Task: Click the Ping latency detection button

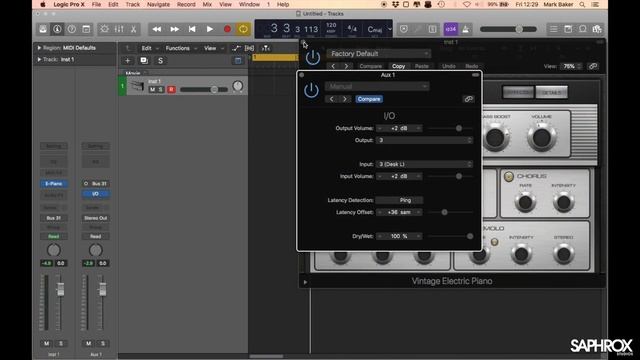Action: [400, 200]
